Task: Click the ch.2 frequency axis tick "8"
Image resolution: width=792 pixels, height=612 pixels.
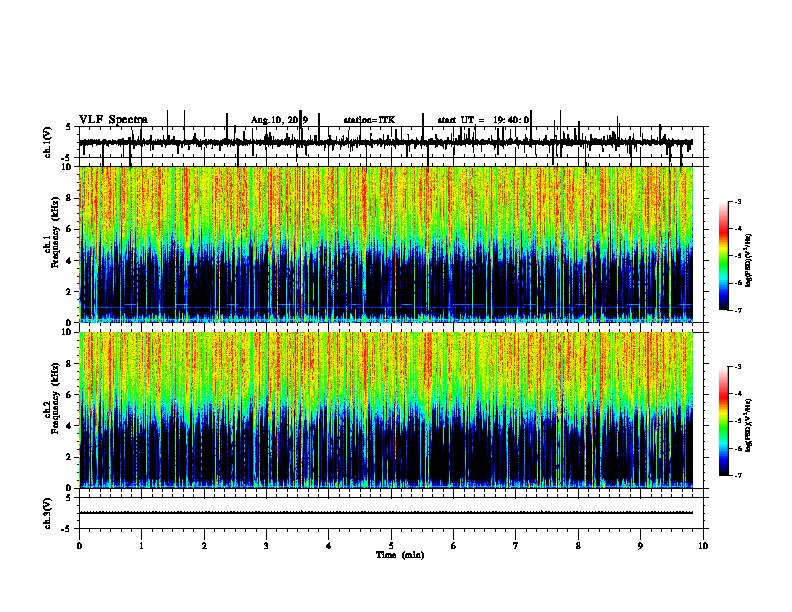Action: pos(69,363)
